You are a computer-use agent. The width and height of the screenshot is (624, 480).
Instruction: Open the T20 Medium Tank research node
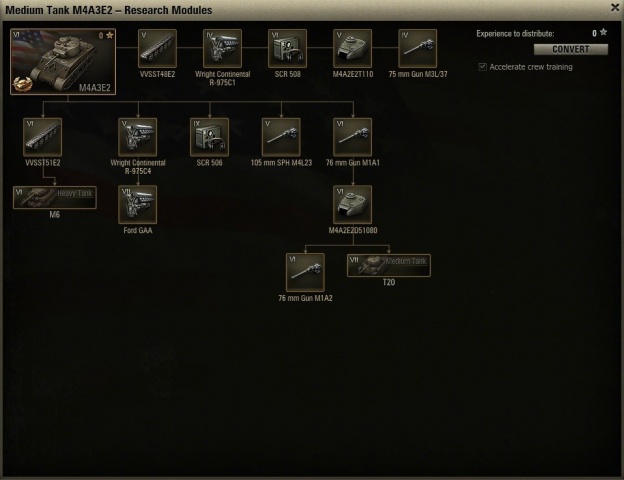(389, 265)
